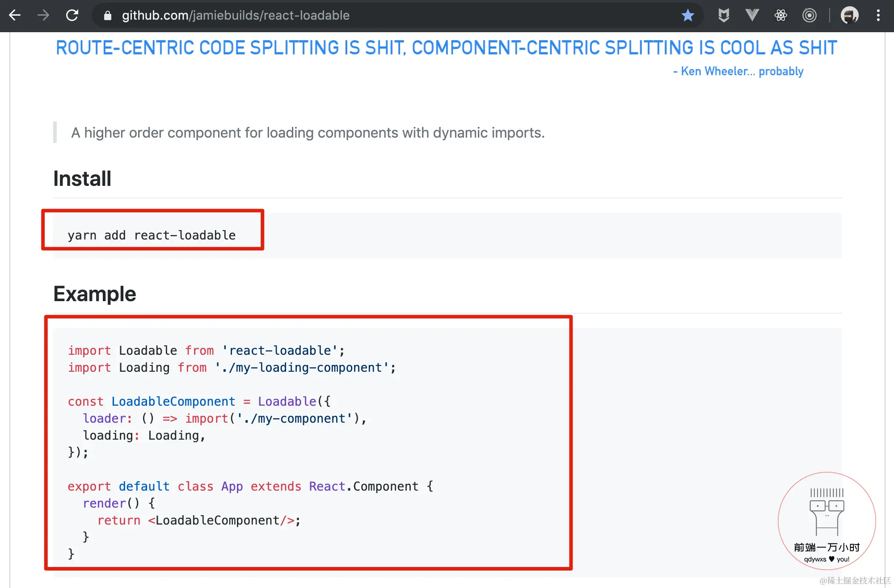Click the padlock site info icon
Image resolution: width=894 pixels, height=588 pixels.
pos(107,16)
